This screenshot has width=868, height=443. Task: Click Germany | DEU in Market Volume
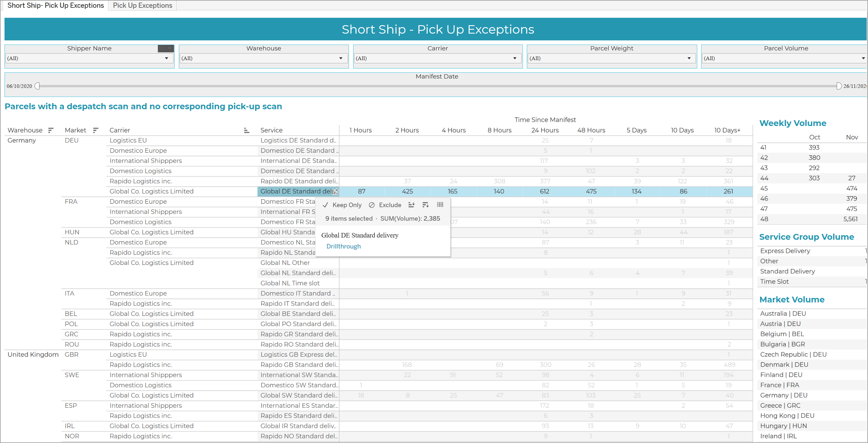click(x=783, y=395)
